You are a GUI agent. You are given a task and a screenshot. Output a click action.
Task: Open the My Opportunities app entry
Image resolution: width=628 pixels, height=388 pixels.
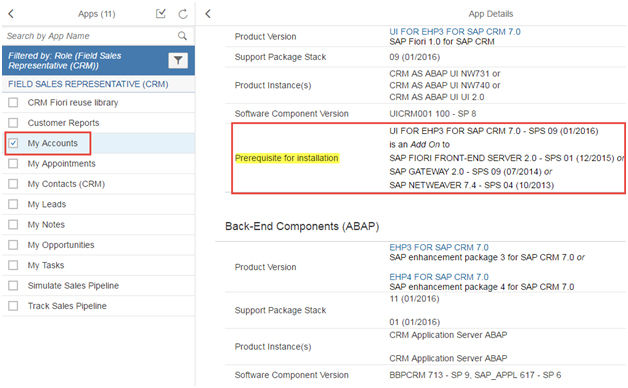(x=61, y=245)
